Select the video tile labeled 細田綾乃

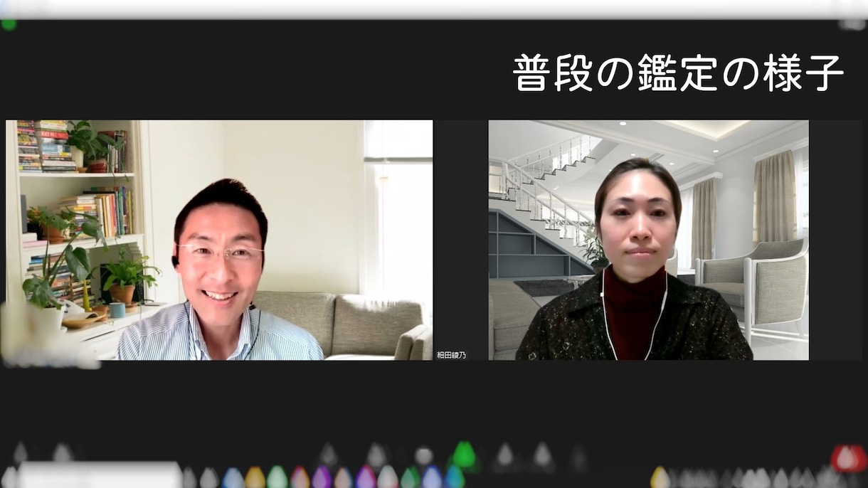[648, 240]
